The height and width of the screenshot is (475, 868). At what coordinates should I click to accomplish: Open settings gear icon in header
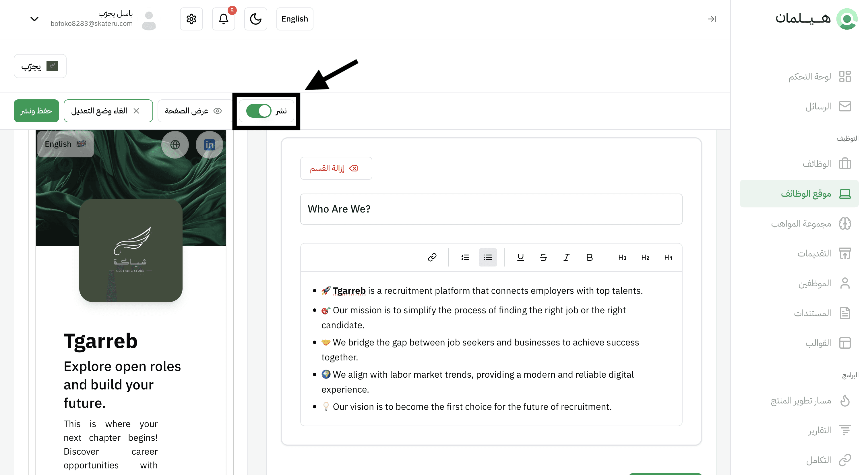(x=191, y=19)
